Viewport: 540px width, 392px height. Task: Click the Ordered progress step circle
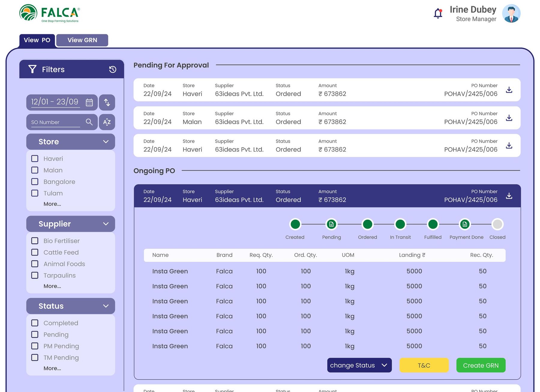(x=367, y=224)
